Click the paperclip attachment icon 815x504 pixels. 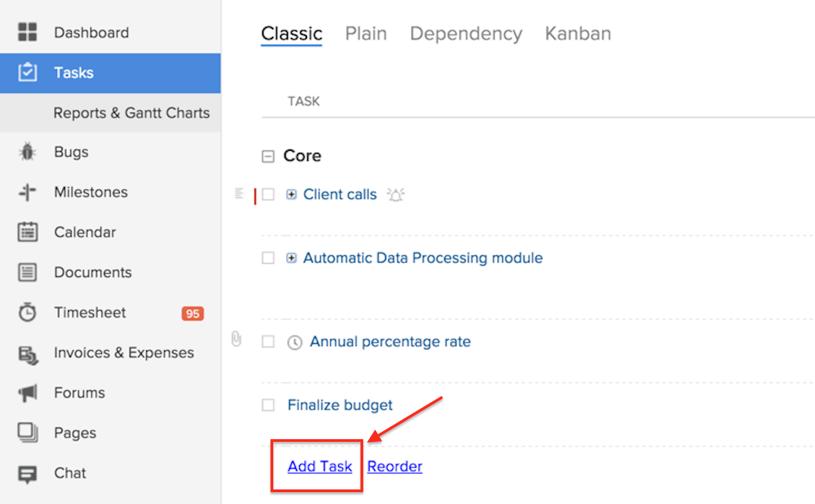click(x=236, y=340)
